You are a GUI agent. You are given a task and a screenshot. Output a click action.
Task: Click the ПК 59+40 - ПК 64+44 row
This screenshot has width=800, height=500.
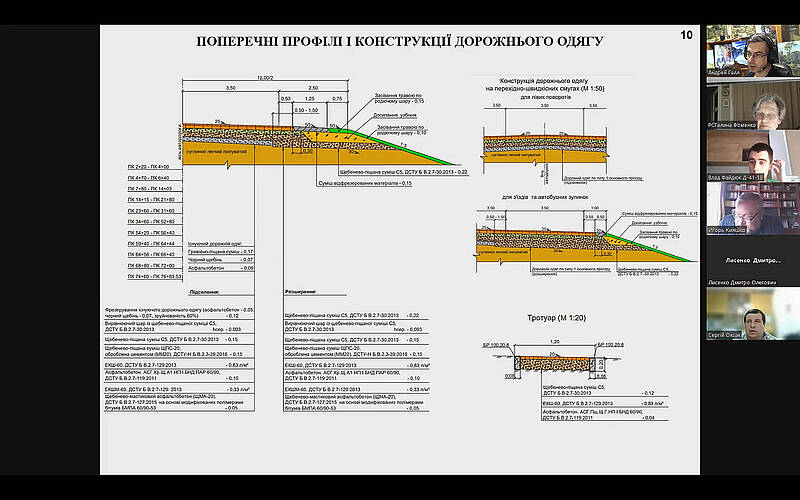(151, 243)
